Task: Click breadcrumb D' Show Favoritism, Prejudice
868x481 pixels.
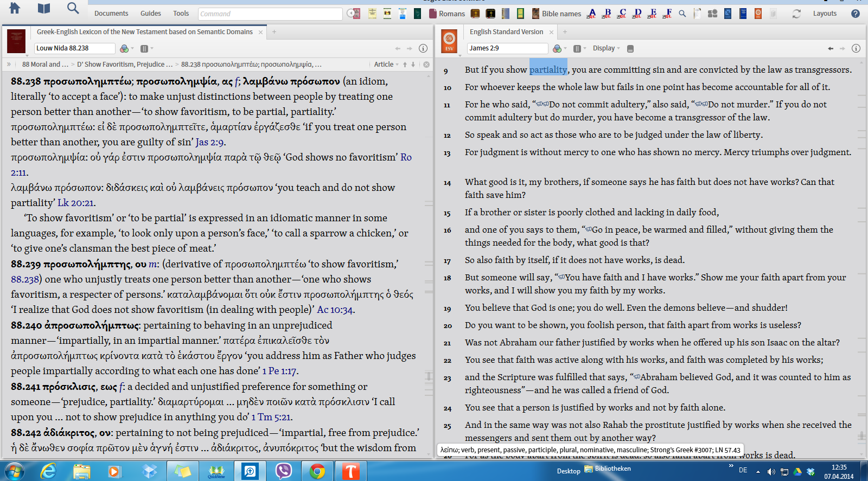Action: [x=125, y=64]
